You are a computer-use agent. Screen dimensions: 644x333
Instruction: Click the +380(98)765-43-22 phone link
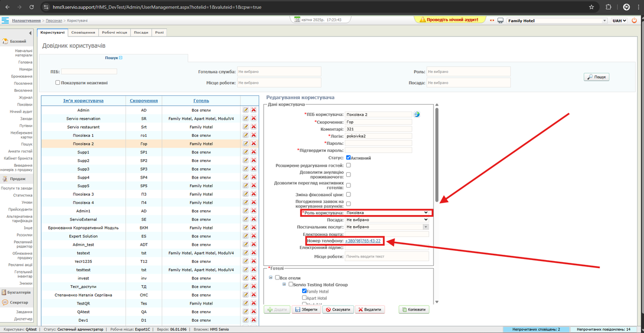point(363,241)
